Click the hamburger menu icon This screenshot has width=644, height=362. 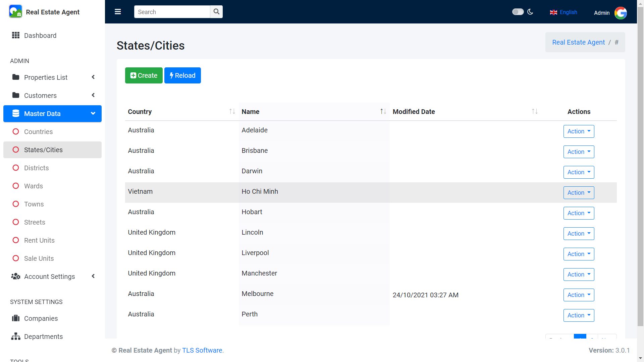click(x=118, y=12)
